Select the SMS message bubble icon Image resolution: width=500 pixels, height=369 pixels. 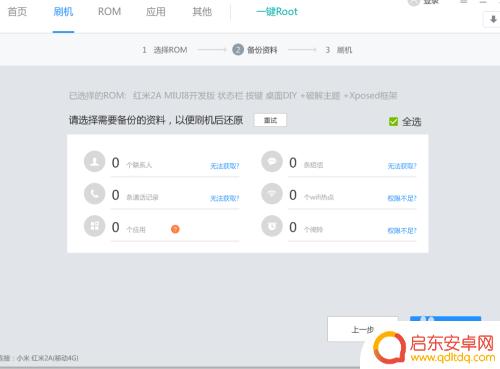[x=272, y=162]
